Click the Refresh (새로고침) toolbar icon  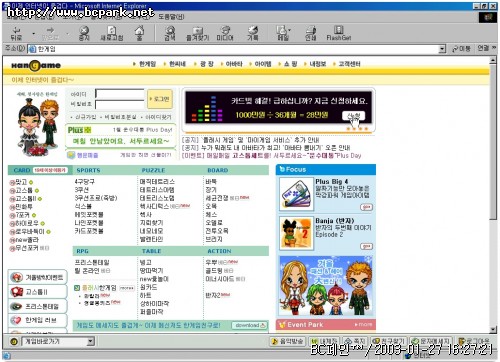point(112,34)
